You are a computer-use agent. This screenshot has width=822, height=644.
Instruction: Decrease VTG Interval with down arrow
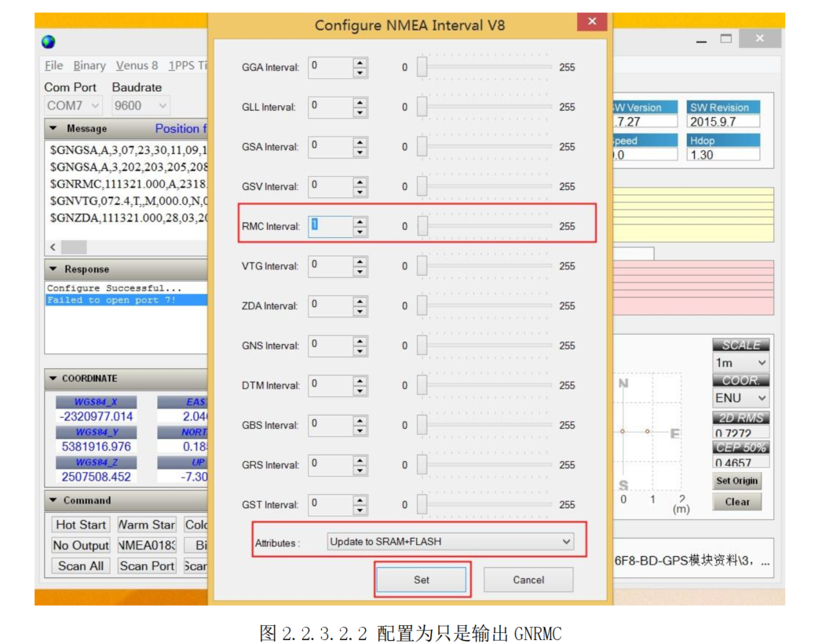tap(360, 273)
